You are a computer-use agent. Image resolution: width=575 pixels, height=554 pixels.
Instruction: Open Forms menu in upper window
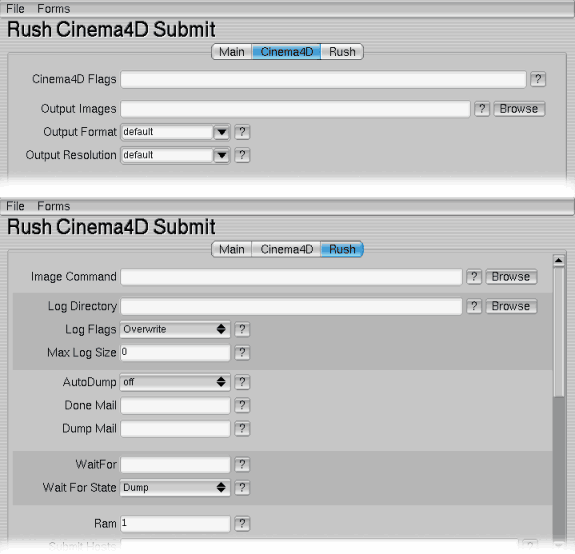point(54,8)
